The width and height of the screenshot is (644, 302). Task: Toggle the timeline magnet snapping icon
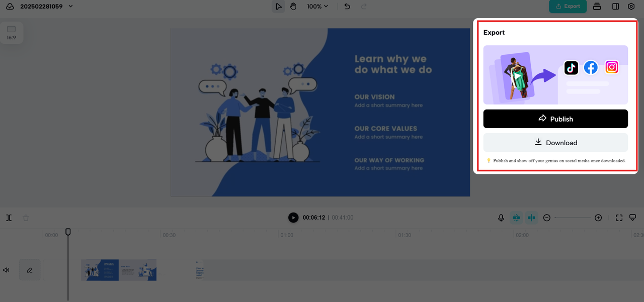[516, 218]
